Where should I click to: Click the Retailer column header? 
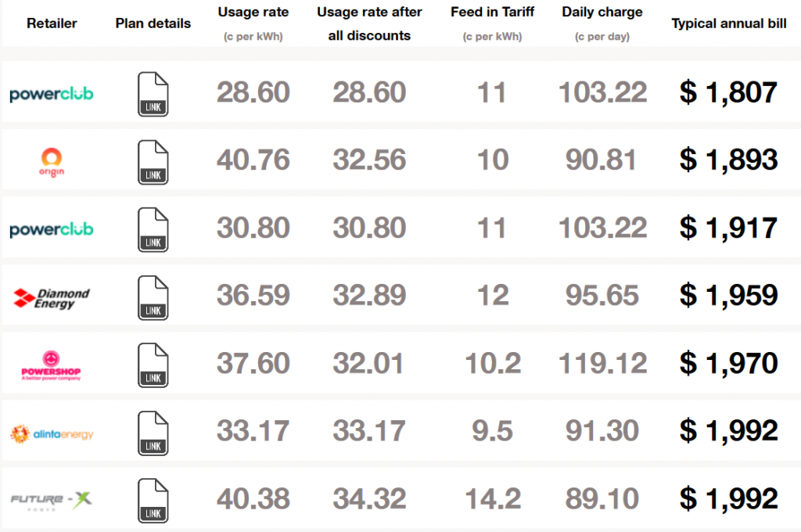[52, 23]
